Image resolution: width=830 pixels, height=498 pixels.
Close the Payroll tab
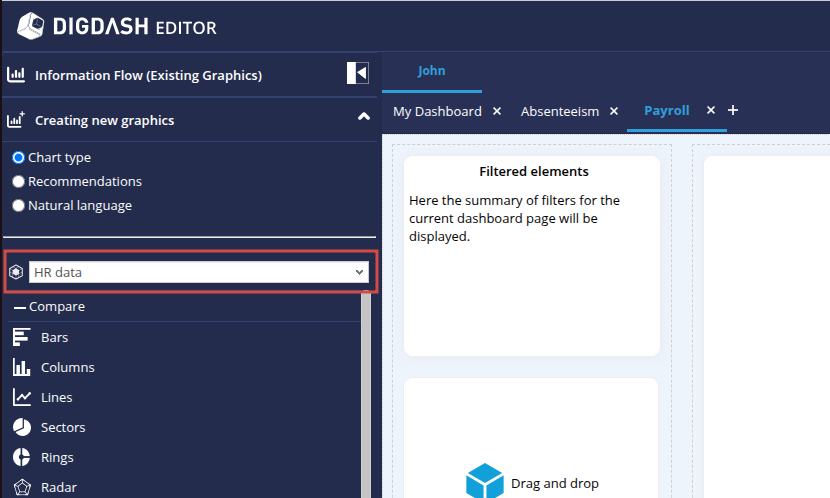(711, 110)
